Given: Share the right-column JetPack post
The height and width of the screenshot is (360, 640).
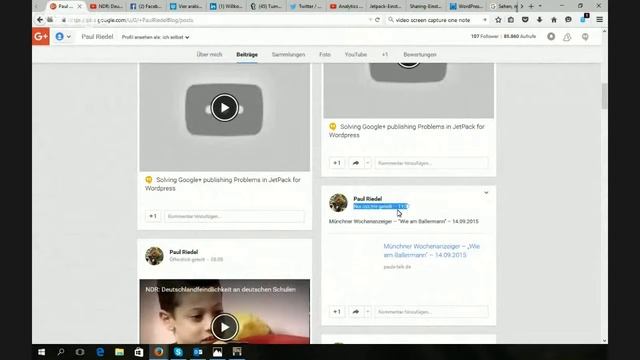Looking at the screenshot, I should (x=356, y=163).
